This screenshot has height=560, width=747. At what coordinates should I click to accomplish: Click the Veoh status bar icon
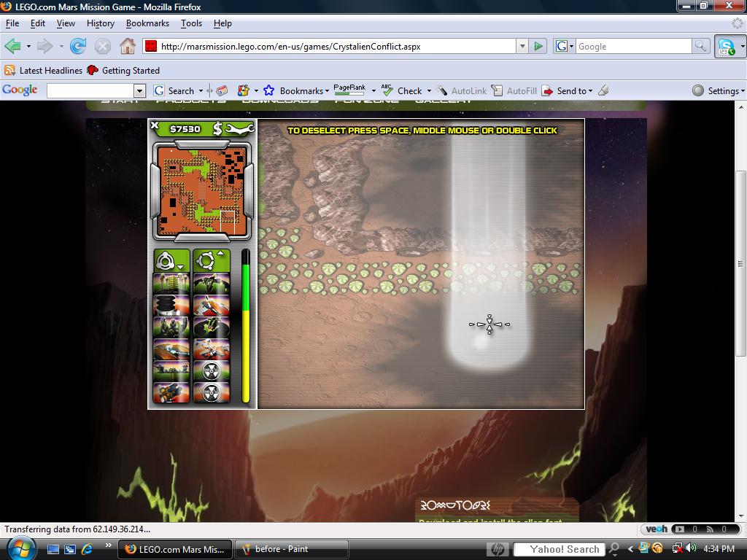(657, 529)
